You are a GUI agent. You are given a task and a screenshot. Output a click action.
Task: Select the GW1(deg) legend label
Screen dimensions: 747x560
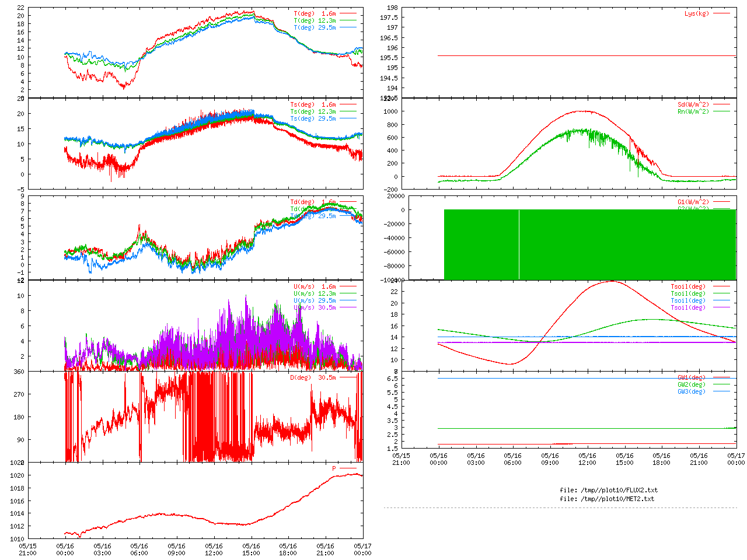[x=692, y=377]
